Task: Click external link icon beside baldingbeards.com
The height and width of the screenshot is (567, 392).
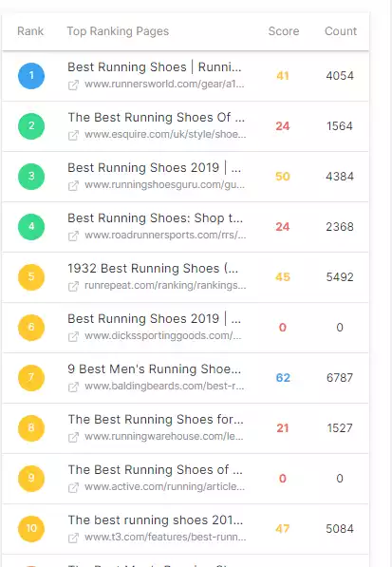Action: tap(73, 387)
